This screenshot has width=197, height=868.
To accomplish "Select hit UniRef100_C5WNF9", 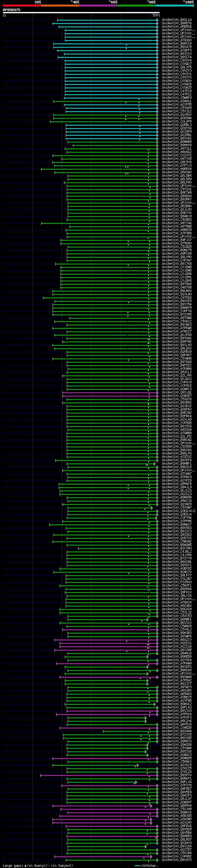I will pyautogui.click(x=177, y=98).
